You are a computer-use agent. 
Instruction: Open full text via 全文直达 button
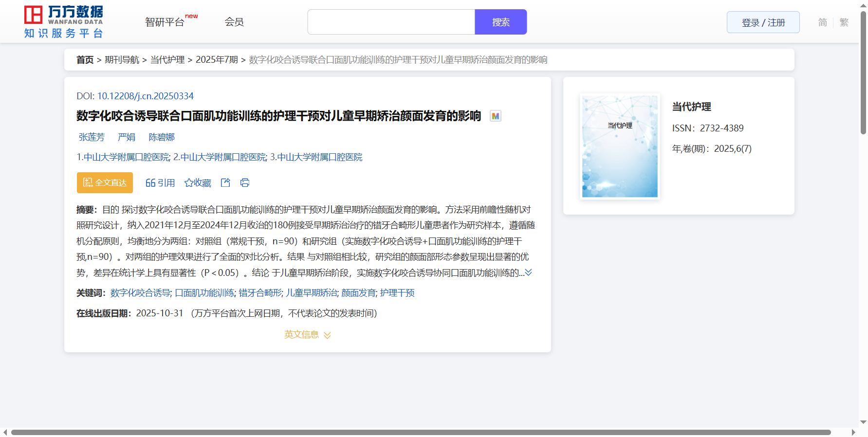click(x=105, y=182)
